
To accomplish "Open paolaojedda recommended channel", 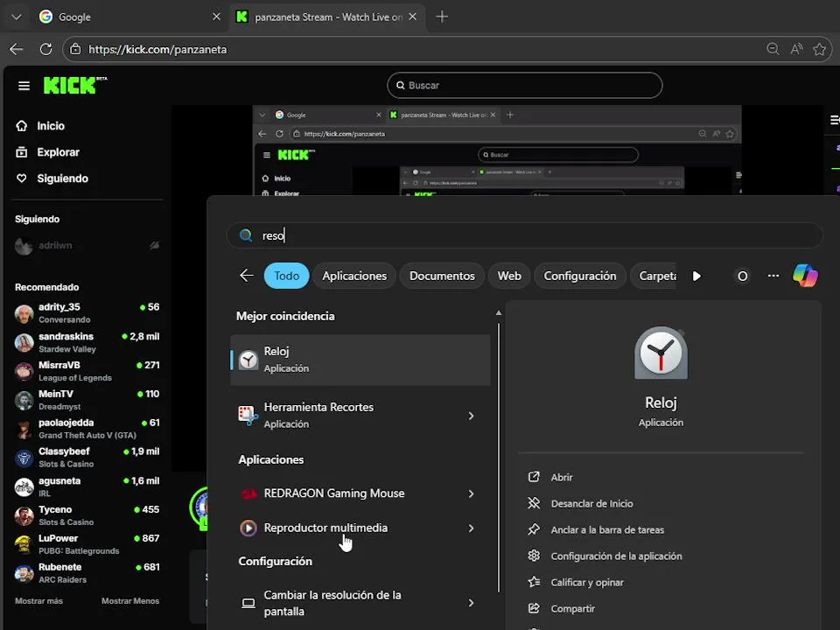I will 87,429.
